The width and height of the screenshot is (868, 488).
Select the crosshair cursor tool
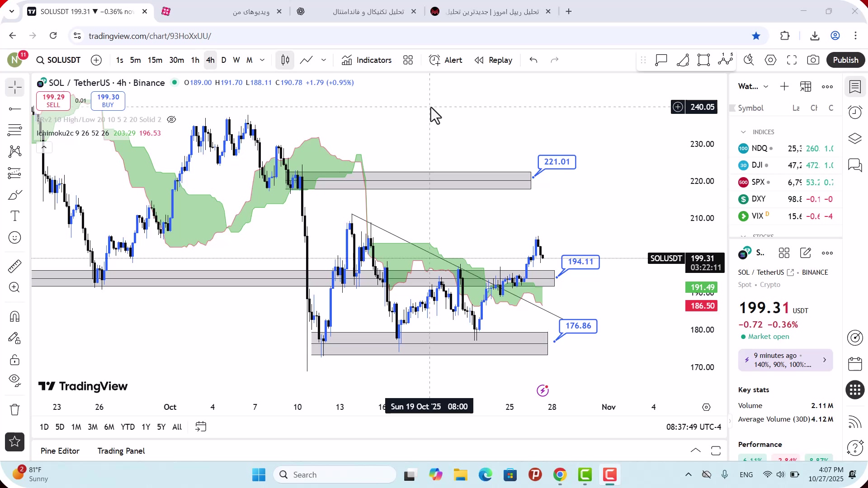point(15,87)
